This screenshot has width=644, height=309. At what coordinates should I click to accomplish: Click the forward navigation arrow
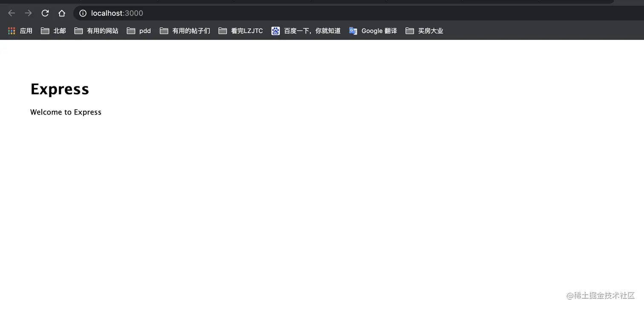pos(28,13)
